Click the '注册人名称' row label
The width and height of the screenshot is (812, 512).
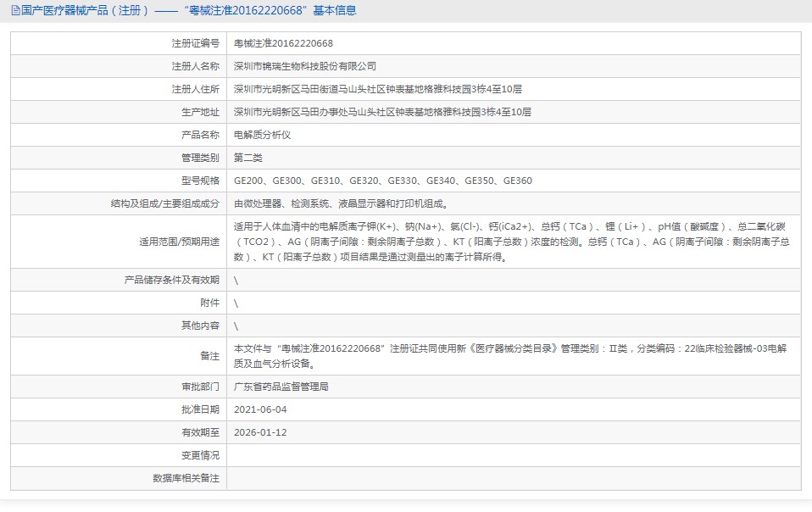(194, 65)
